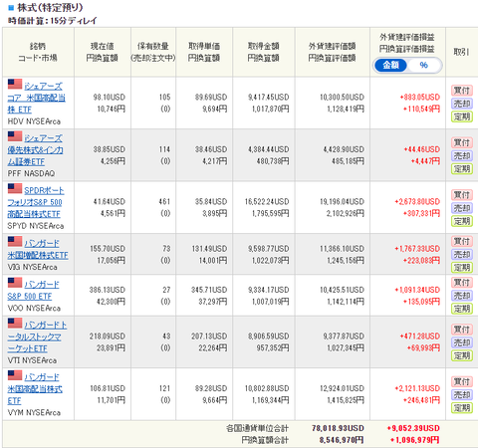
Task: Click 買付 in the VTI row
Action: (461, 330)
